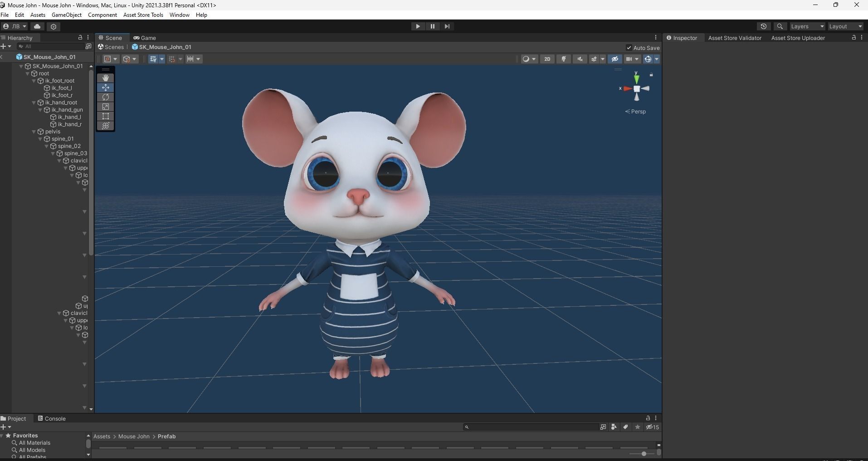Click Mouse John in asset path
The height and width of the screenshot is (461, 868).
click(x=134, y=436)
